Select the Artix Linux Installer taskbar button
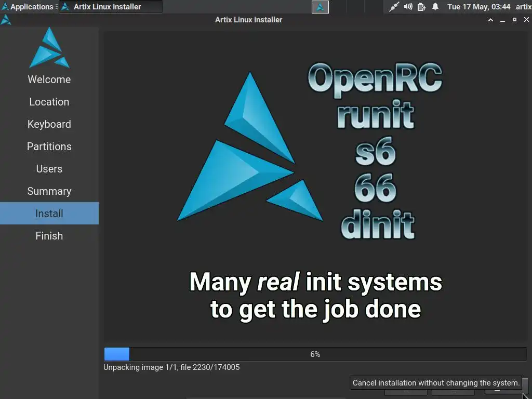The image size is (532, 399). tap(111, 6)
